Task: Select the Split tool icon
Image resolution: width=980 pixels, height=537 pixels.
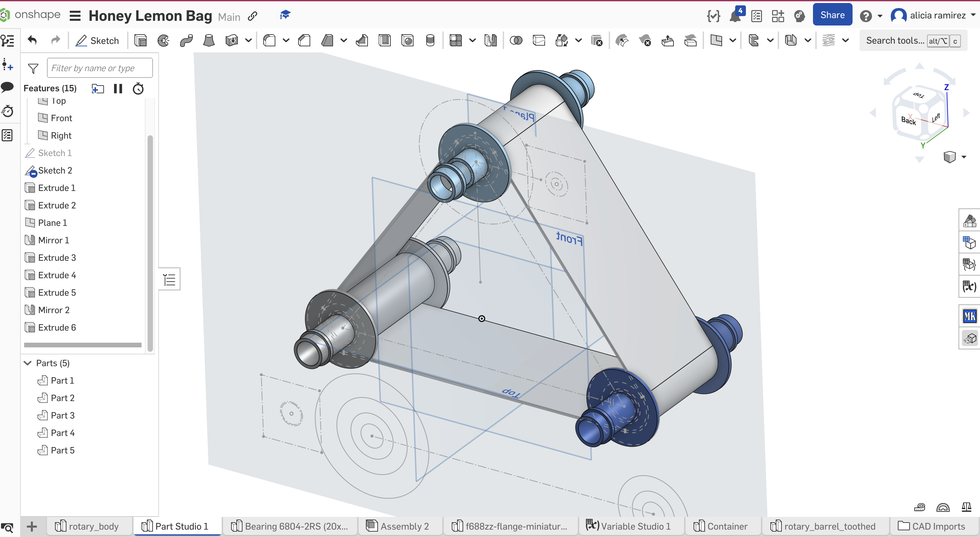Action: pos(539,40)
